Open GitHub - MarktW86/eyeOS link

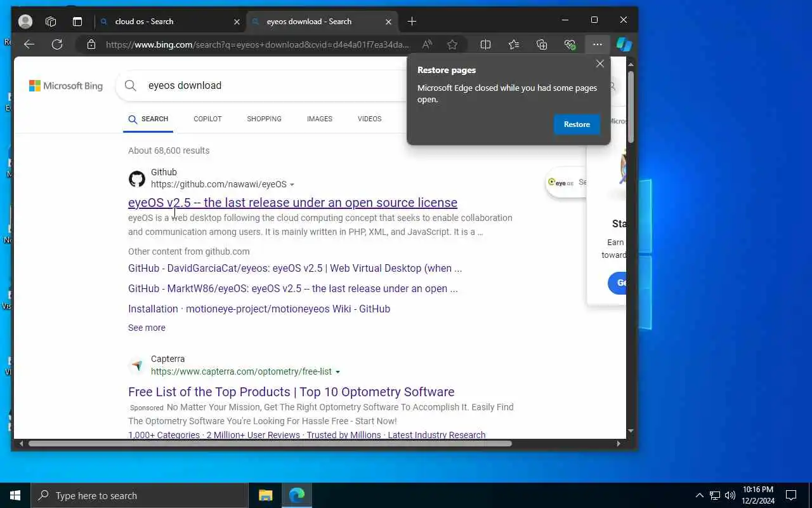tap(293, 288)
